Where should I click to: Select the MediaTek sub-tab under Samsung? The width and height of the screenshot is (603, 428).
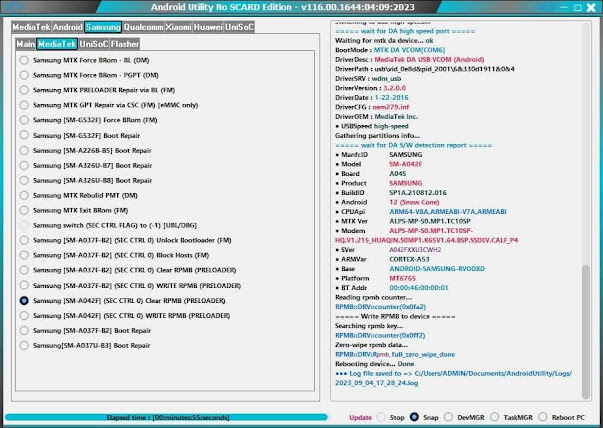pos(57,44)
